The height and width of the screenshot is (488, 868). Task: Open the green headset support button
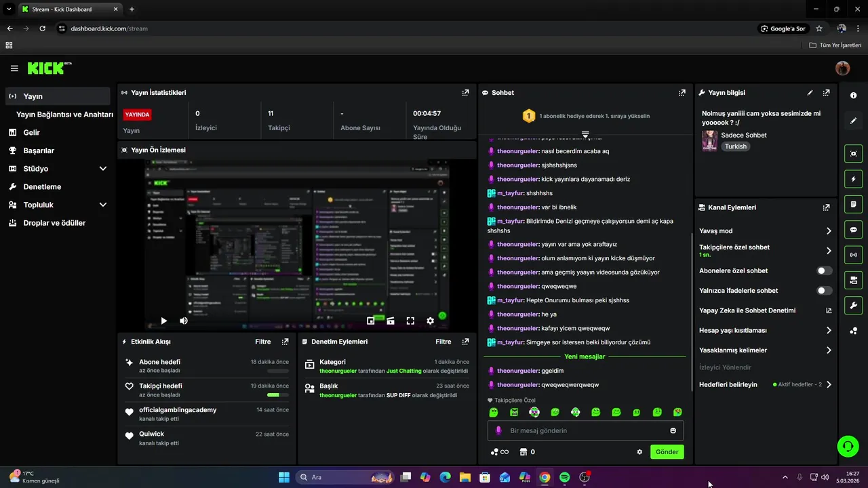(x=848, y=445)
